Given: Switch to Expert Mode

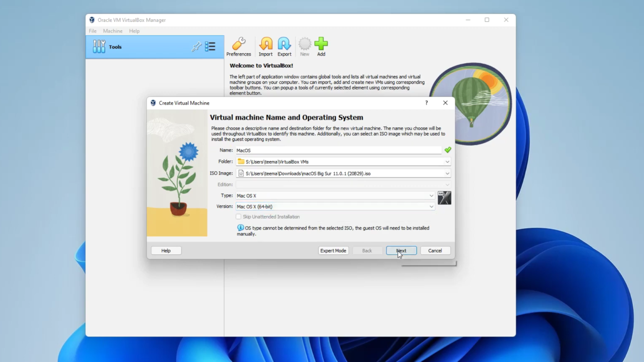Looking at the screenshot, I should [x=333, y=250].
